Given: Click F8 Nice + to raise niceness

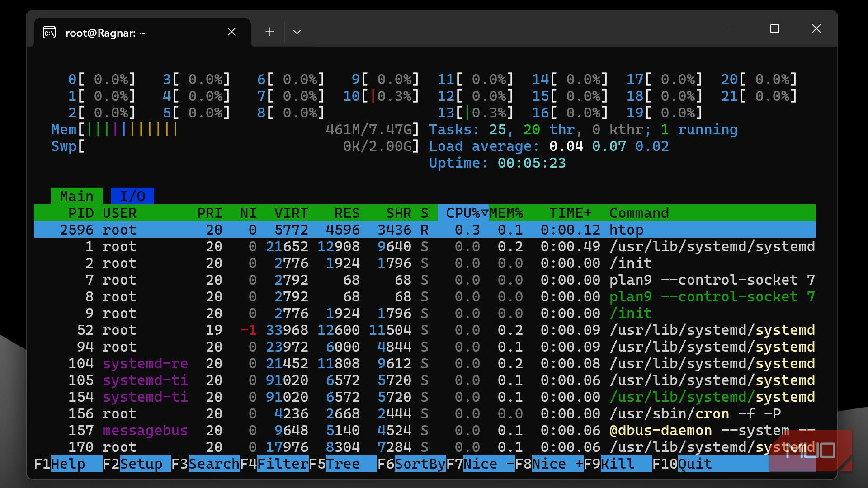Looking at the screenshot, I should pyautogui.click(x=557, y=464).
